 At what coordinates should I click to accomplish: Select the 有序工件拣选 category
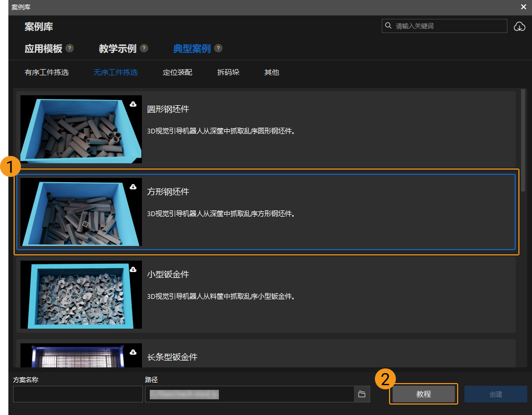coord(47,72)
